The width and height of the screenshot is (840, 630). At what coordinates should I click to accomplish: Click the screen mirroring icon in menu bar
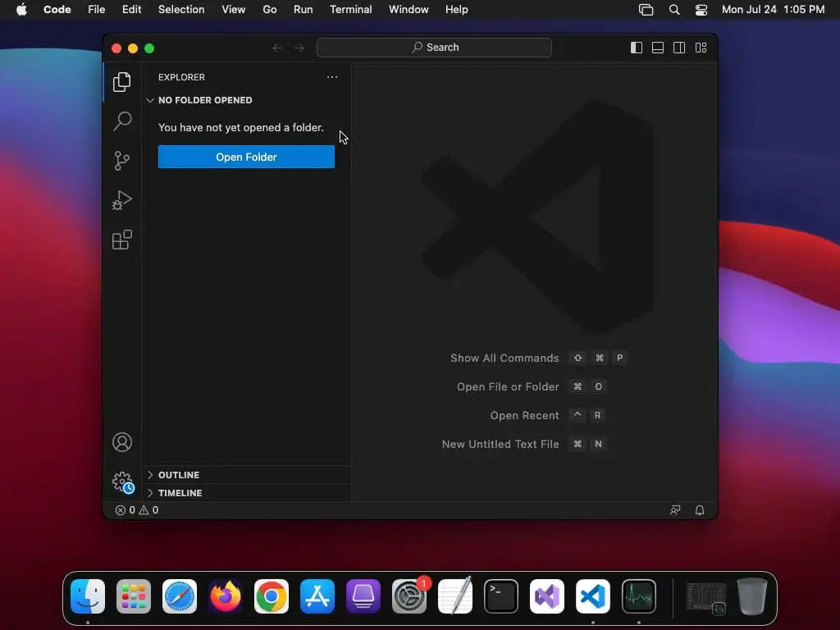[x=646, y=10]
